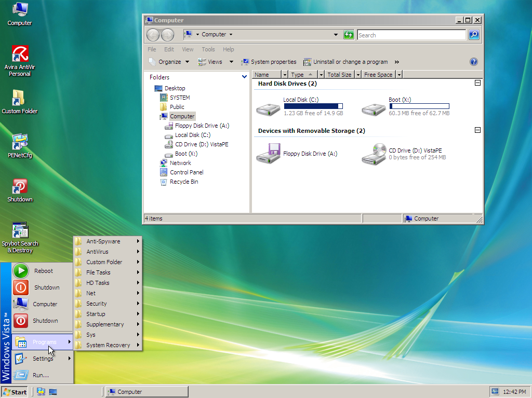Select Boot (X:) drive icon

tap(373, 109)
